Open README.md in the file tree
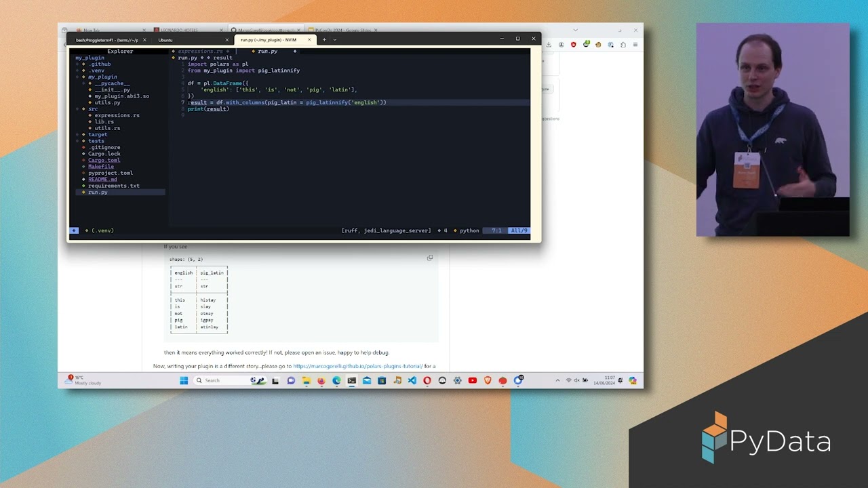This screenshot has width=868, height=488. click(x=102, y=180)
